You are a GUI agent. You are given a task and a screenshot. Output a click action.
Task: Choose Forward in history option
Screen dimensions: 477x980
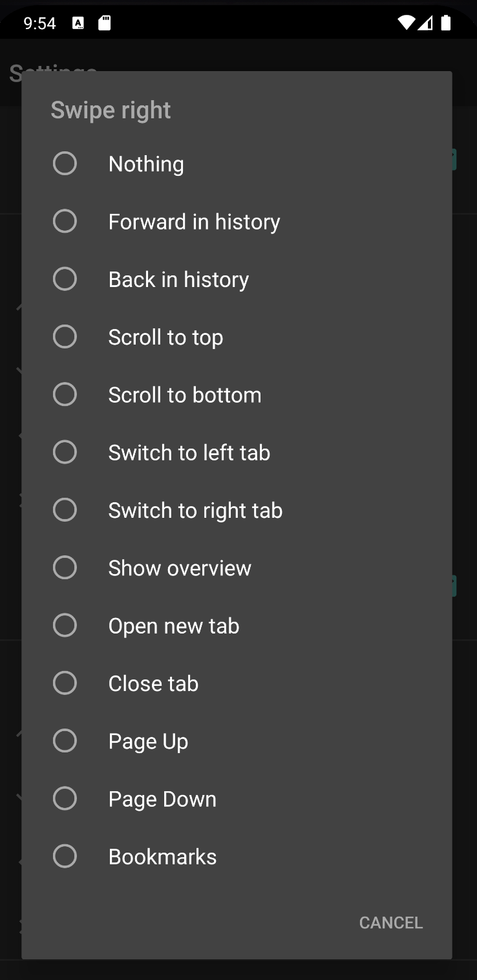pyautogui.click(x=237, y=222)
